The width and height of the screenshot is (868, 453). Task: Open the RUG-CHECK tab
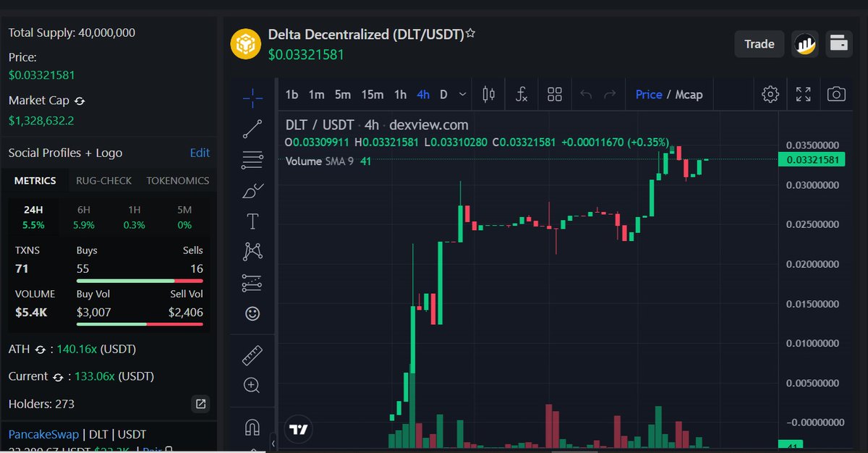[104, 181]
